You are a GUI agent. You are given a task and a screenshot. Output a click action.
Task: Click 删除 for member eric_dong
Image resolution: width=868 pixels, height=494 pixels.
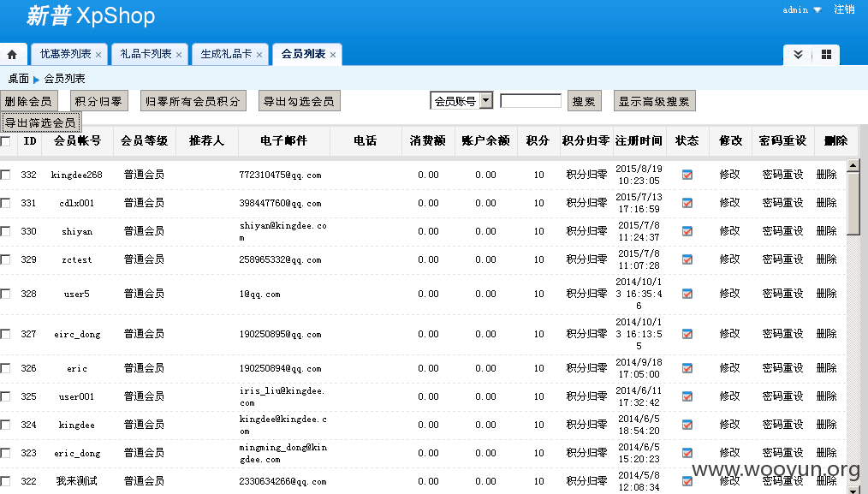(826, 452)
